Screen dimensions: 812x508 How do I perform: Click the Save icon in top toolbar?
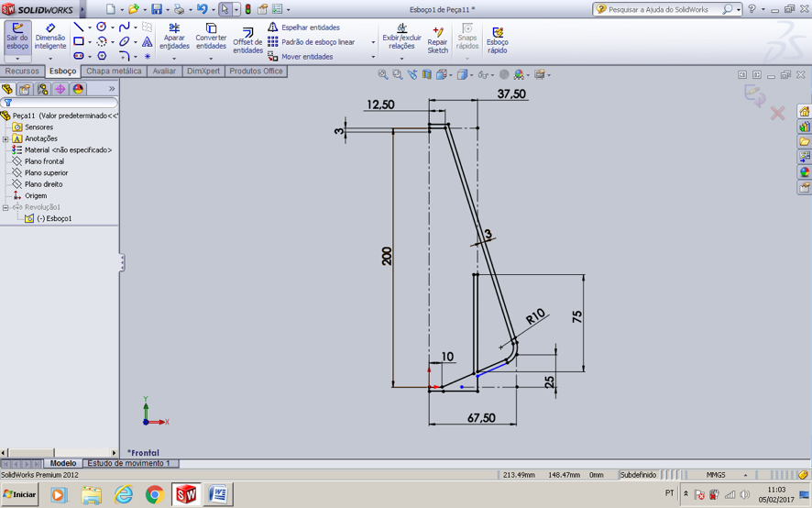(157, 9)
